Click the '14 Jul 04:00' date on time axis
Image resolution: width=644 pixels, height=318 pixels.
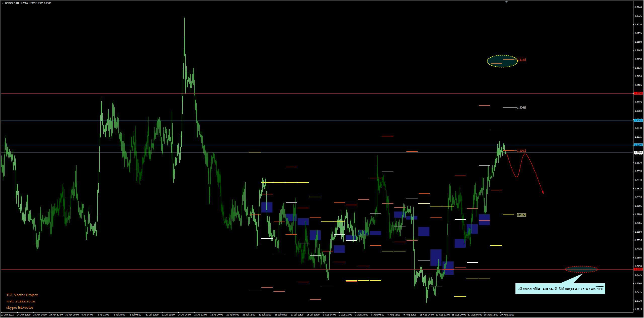click(185, 314)
